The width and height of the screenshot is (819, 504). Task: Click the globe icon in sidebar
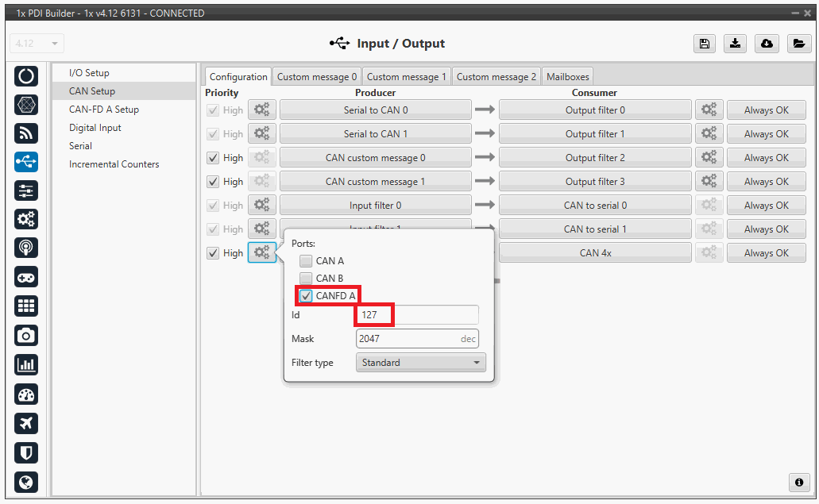pyautogui.click(x=26, y=482)
